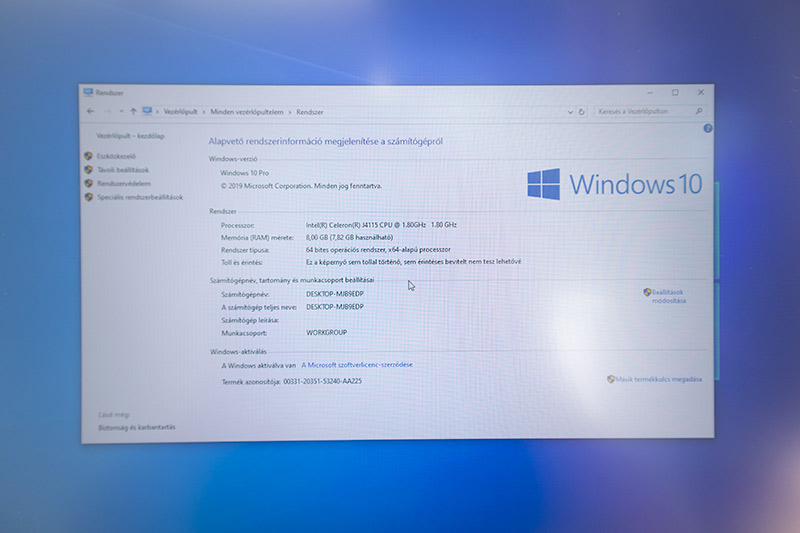Open Microsoft szoftverlicenc-szerződése link
The width and height of the screenshot is (800, 533).
pyautogui.click(x=357, y=365)
